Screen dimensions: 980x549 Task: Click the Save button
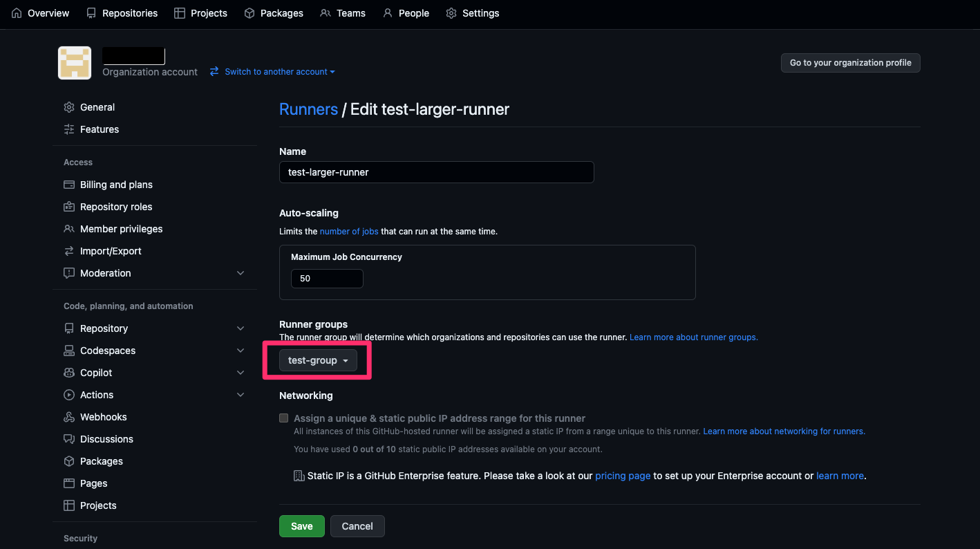(x=301, y=525)
